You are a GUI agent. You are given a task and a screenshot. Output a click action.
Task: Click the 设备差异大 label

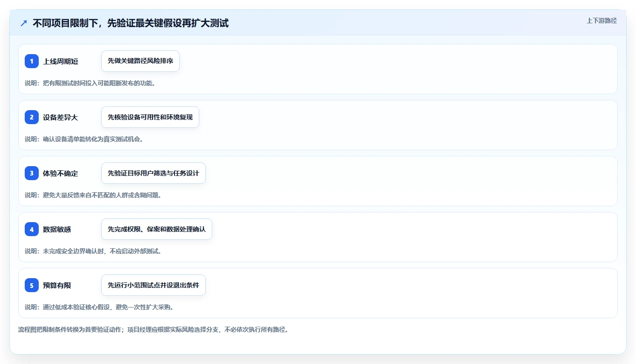click(61, 117)
